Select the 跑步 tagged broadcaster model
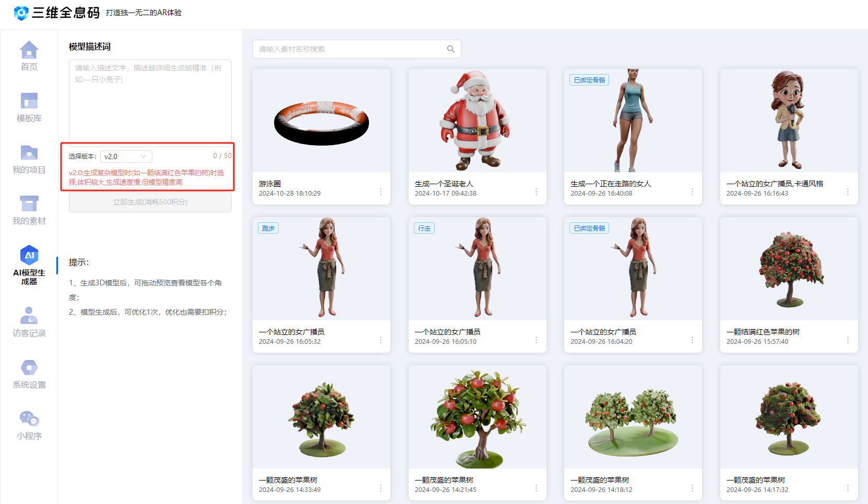Image resolution: width=868 pixels, height=504 pixels. [322, 268]
